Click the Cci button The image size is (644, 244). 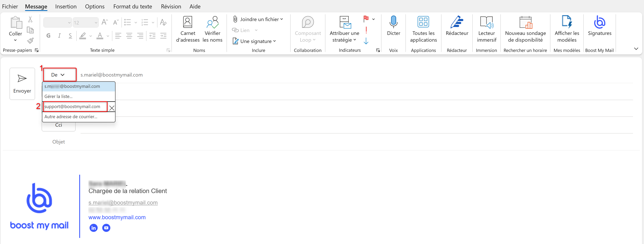[58, 125]
